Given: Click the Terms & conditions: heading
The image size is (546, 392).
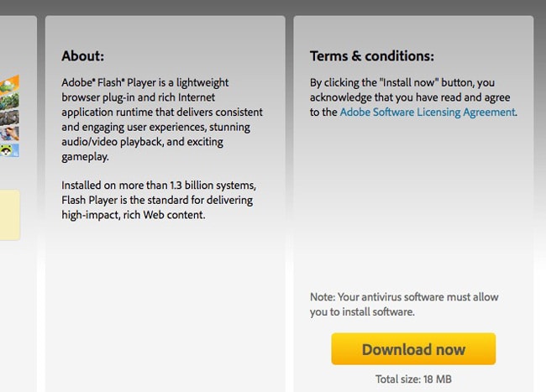Looking at the screenshot, I should click(x=372, y=55).
